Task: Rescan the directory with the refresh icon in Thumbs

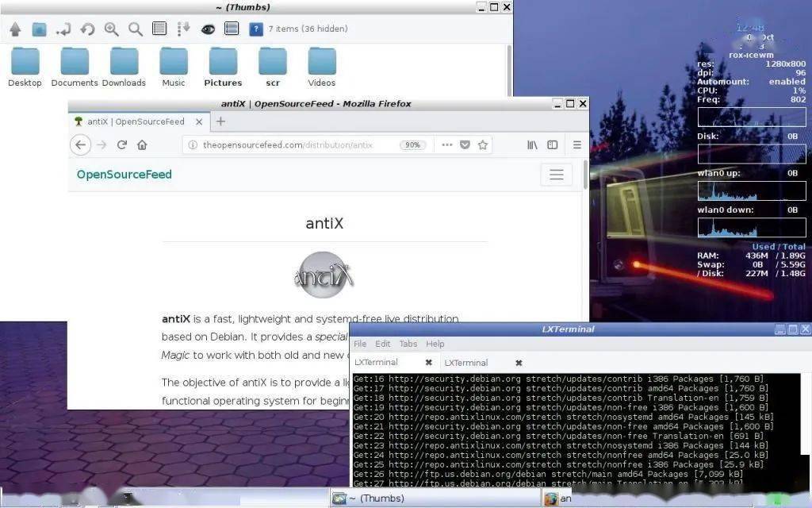Action: [x=87, y=29]
